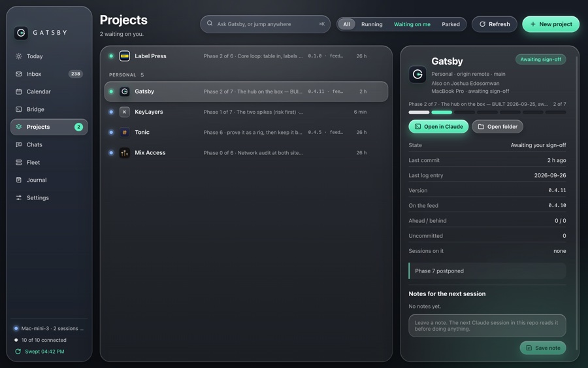The height and width of the screenshot is (368, 588).
Task: Select the Mix Access project row
Action: [x=246, y=153]
